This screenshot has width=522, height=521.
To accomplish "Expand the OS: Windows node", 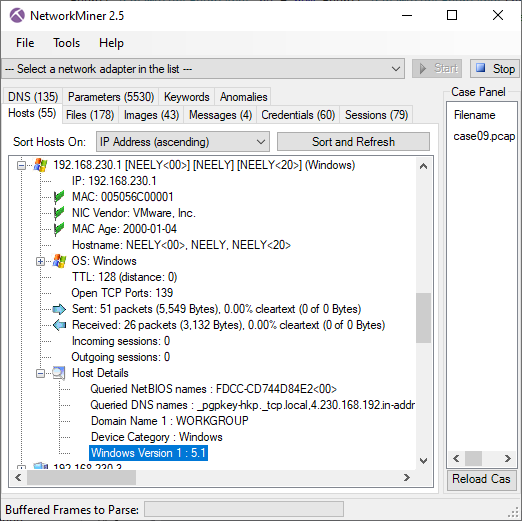I will coord(40,261).
